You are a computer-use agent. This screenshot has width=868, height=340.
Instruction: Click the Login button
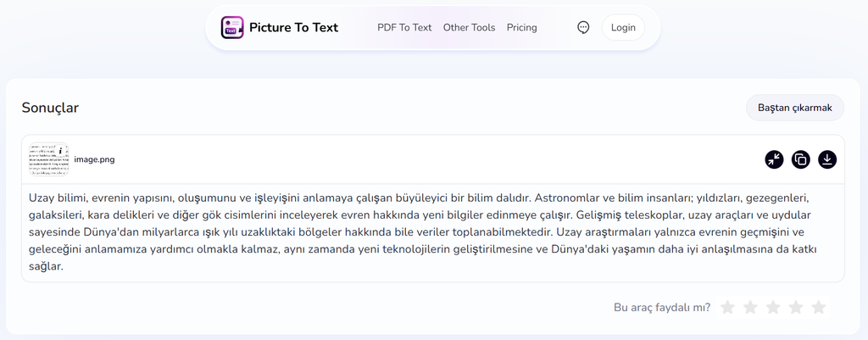623,28
